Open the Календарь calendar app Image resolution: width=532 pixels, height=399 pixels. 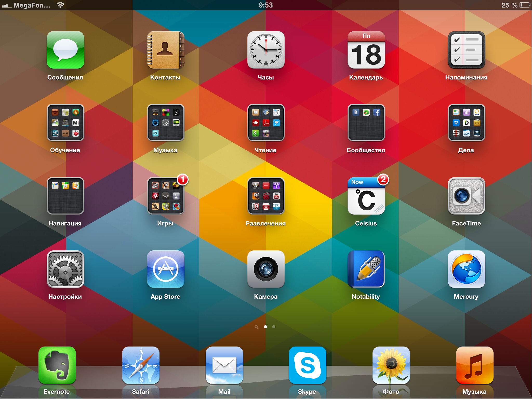366,50
